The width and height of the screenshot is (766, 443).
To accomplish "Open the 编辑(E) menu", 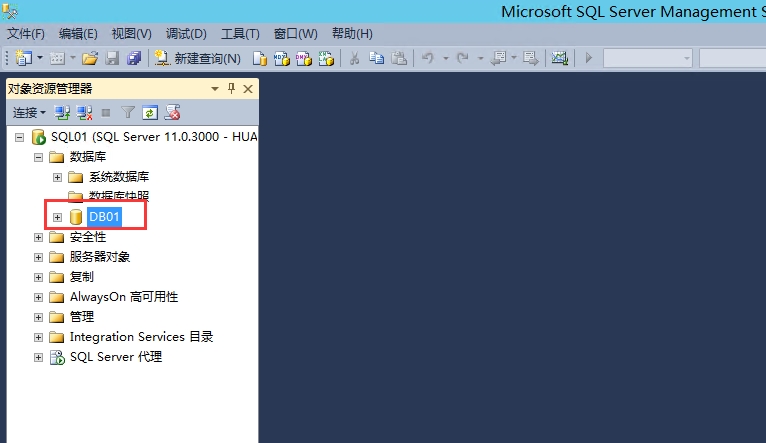I will click(78, 34).
